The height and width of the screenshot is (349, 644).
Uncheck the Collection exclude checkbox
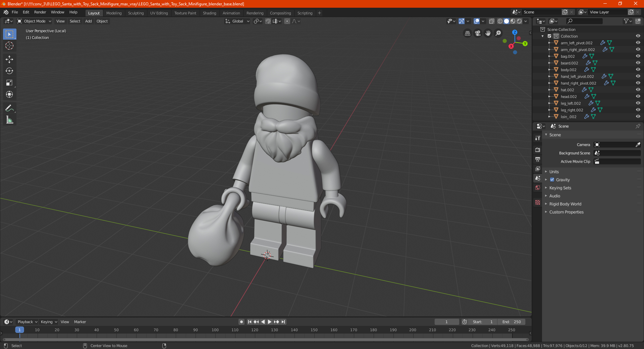point(549,36)
